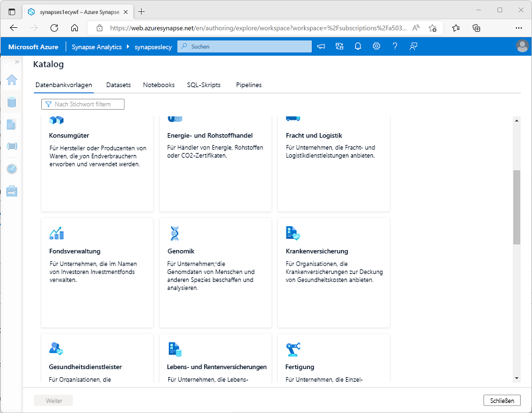Switch to the Notebooks tab

click(x=160, y=85)
